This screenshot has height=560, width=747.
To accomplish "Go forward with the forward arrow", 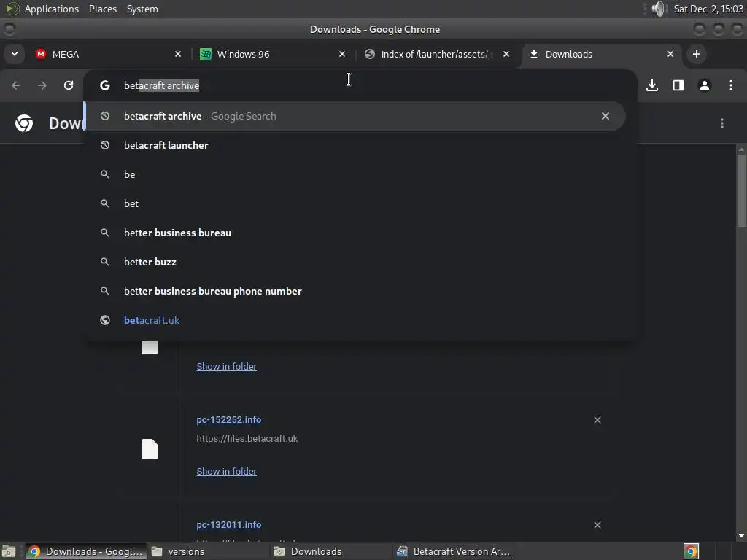I will [x=42, y=85].
